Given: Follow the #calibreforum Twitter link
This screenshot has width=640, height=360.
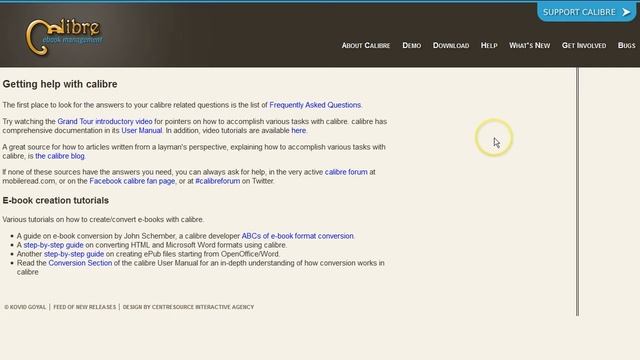Looking at the screenshot, I should coord(218,181).
